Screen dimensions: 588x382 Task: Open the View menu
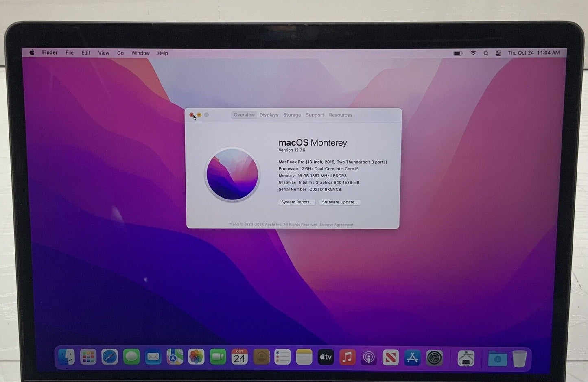[x=103, y=53]
